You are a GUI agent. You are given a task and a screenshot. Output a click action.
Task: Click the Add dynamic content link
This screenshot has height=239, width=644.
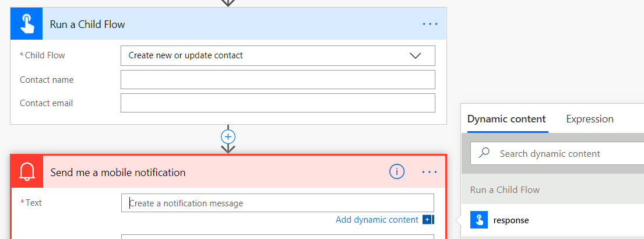tap(377, 220)
